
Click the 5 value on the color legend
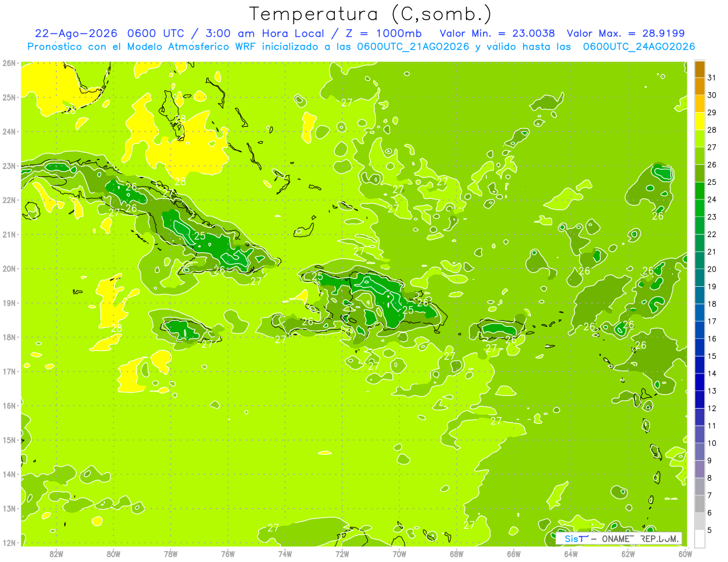click(710, 530)
